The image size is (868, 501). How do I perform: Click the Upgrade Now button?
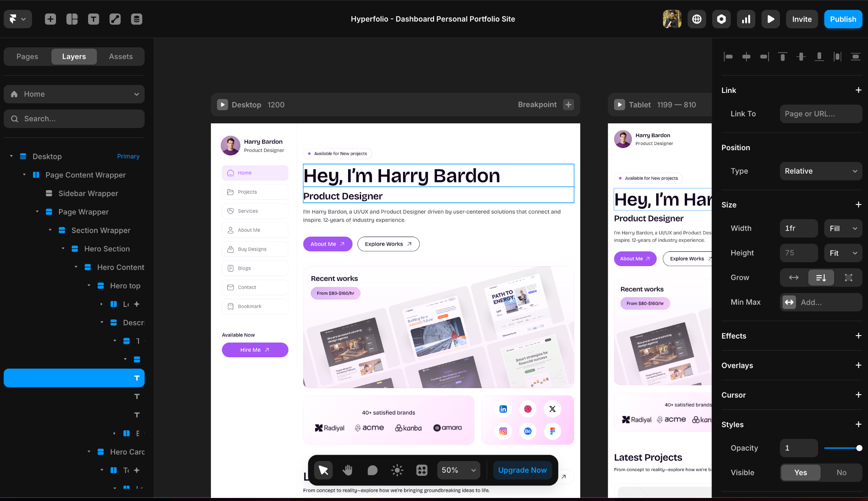click(522, 470)
